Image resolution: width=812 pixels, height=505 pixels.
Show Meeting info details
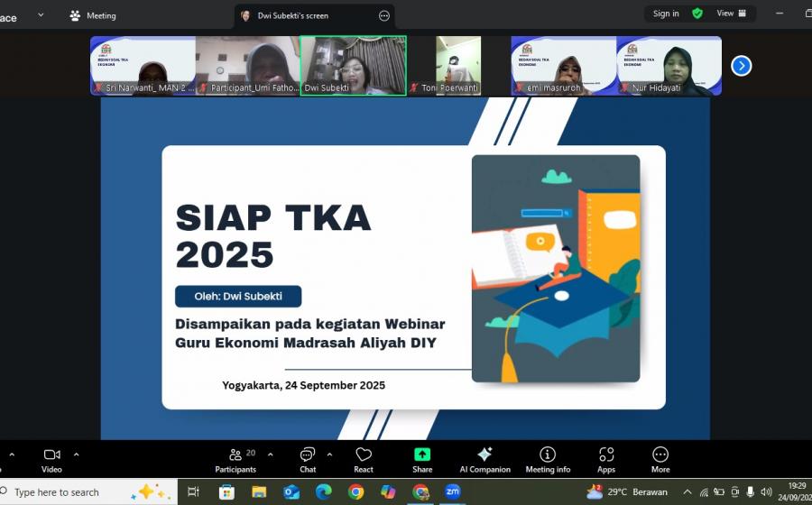click(548, 459)
